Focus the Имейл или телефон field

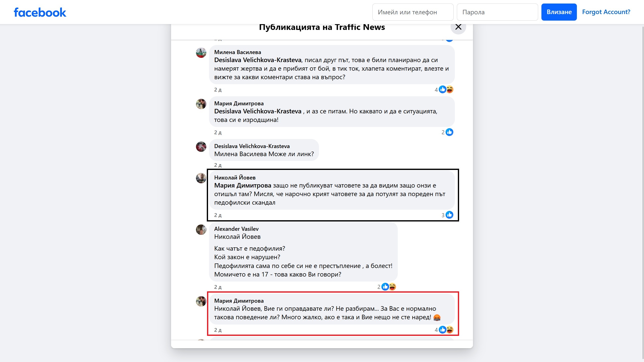pyautogui.click(x=413, y=12)
